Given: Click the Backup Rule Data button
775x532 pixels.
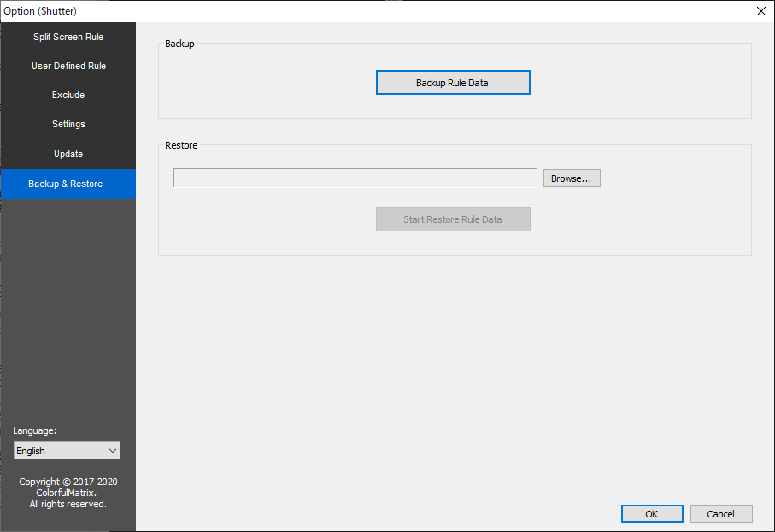Looking at the screenshot, I should pos(453,83).
